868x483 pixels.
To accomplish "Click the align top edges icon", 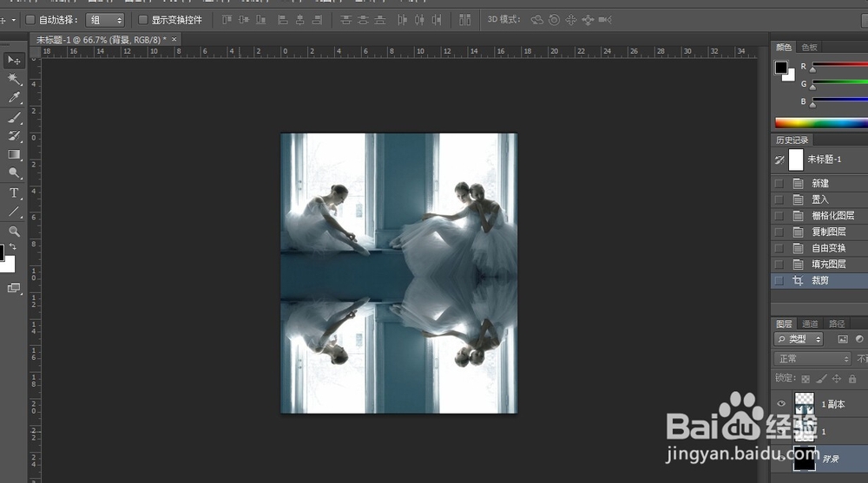I will [x=227, y=20].
